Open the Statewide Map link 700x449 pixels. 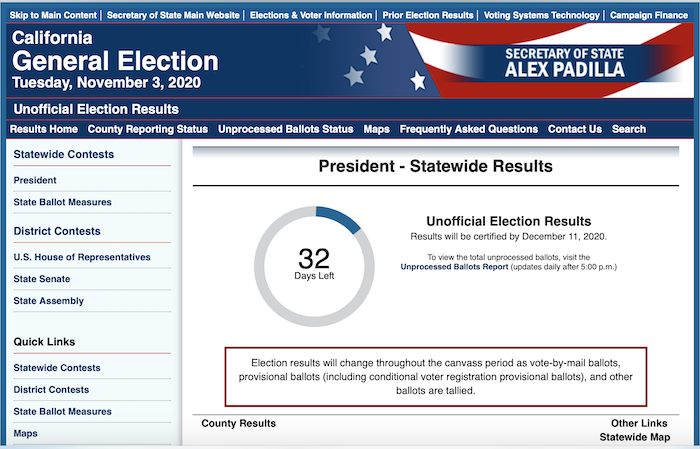[x=635, y=437]
